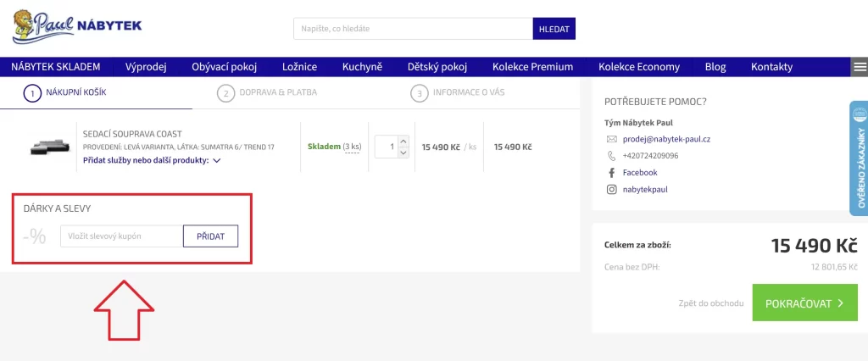Screen dimensions: 868x361
Task: Open the Dětský pokoj category
Action: [x=437, y=67]
